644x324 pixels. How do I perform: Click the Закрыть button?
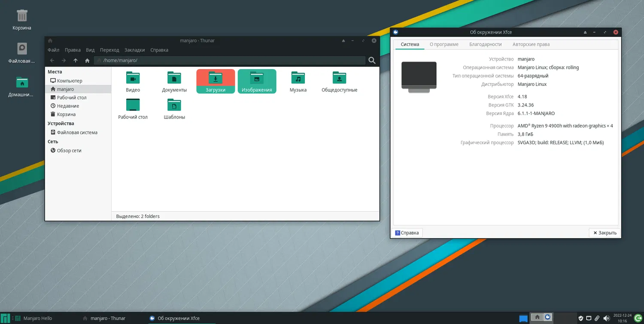point(605,233)
